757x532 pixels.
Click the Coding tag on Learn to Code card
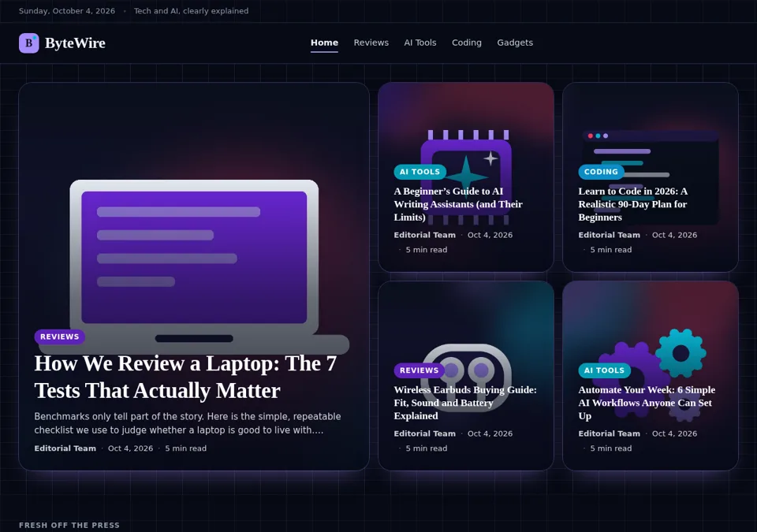(601, 171)
